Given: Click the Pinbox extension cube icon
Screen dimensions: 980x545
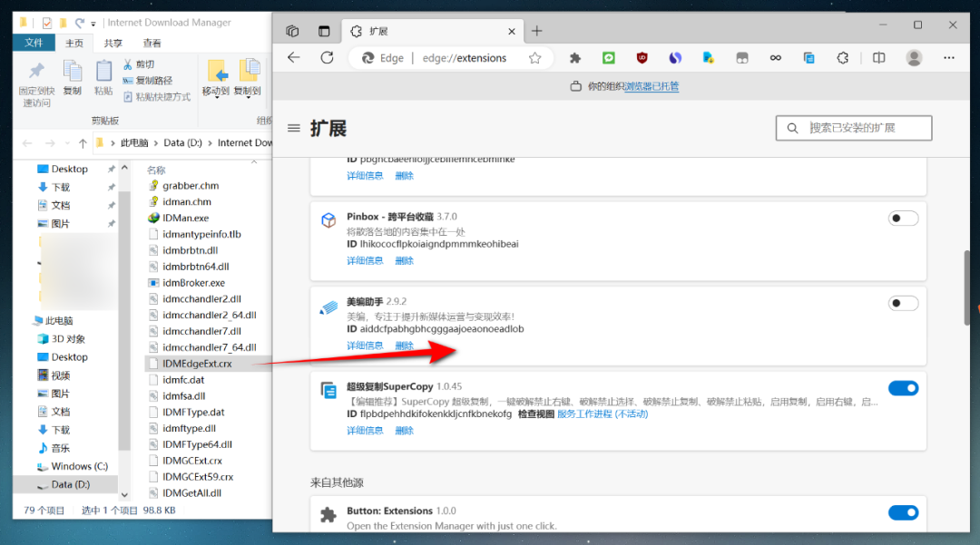Looking at the screenshot, I should point(328,219).
